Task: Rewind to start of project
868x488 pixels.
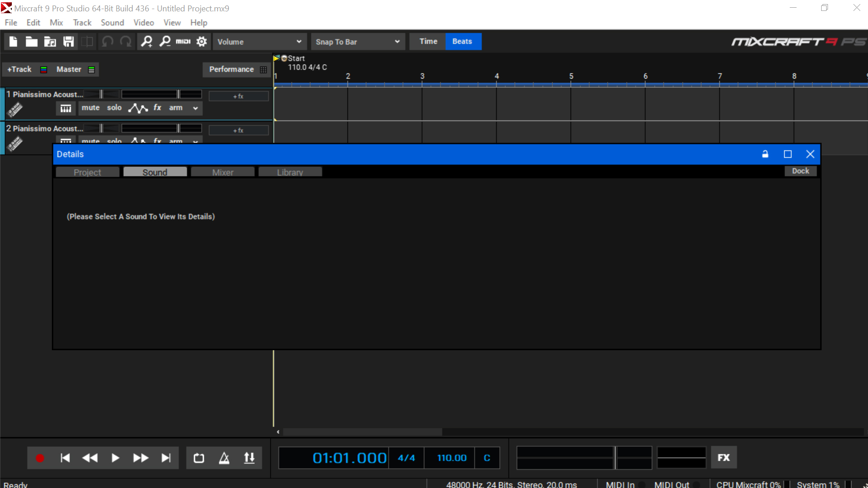Action: click(x=65, y=458)
